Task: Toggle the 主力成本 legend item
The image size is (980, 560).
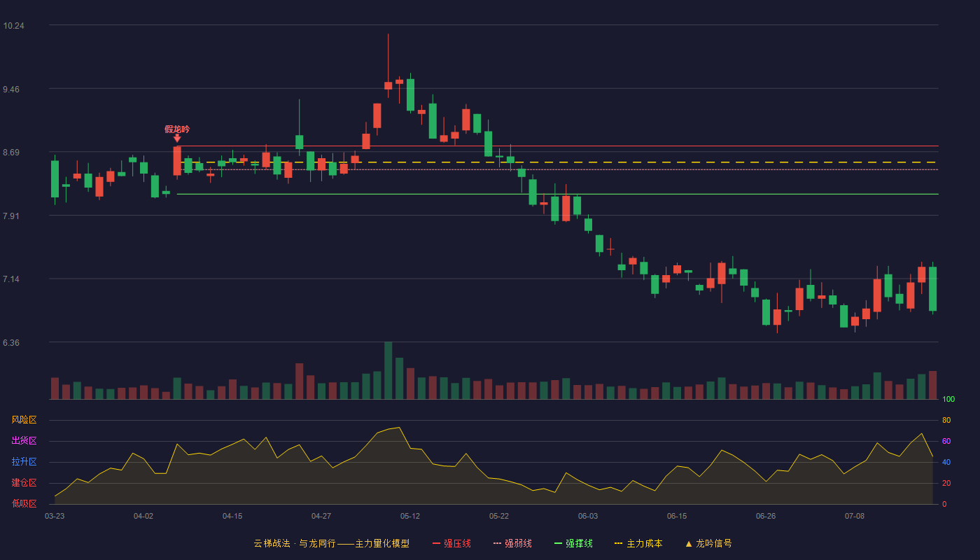Action: click(638, 543)
